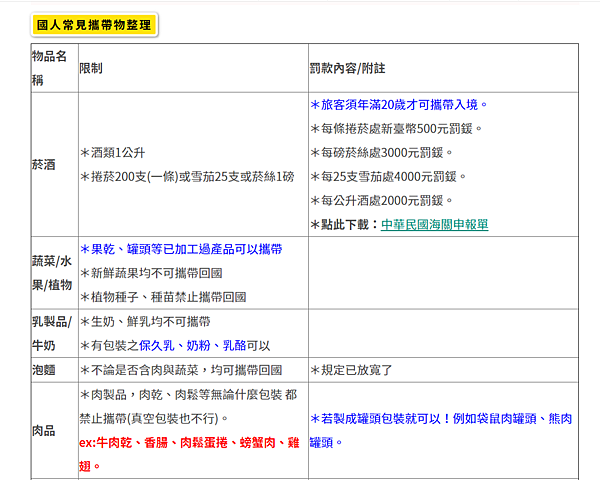The height and width of the screenshot is (480, 600).
Task: Click the 泡麵 row label
Action: [44, 370]
